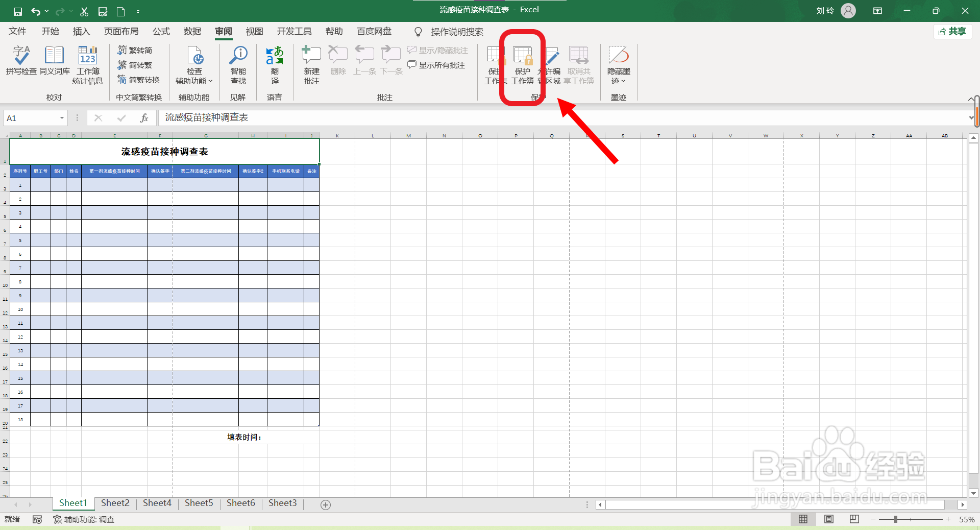Select the Sheet2 worksheet tab
The width and height of the screenshot is (980, 530).
115,503
